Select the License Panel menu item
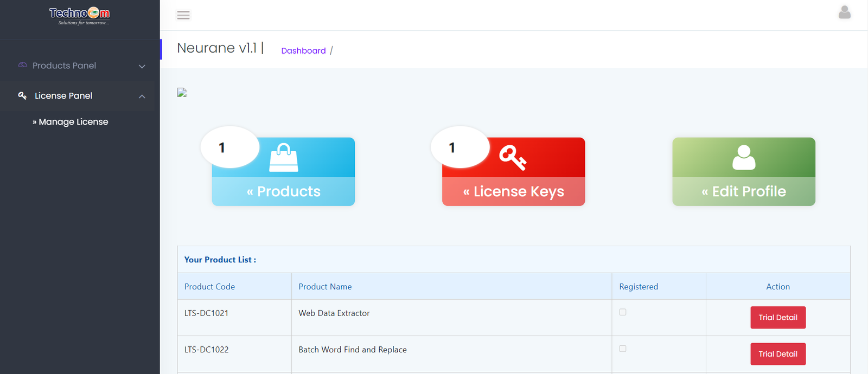868x374 pixels. (x=63, y=96)
